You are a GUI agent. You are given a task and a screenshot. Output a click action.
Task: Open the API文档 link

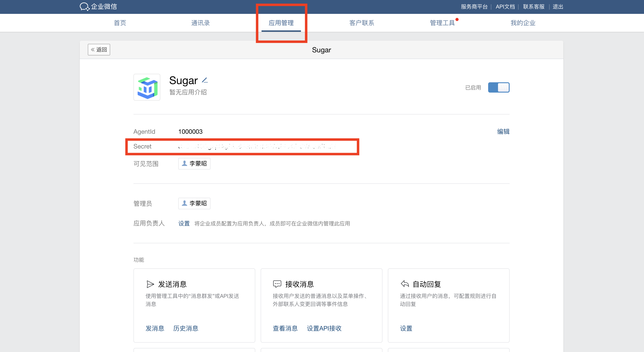(x=505, y=7)
